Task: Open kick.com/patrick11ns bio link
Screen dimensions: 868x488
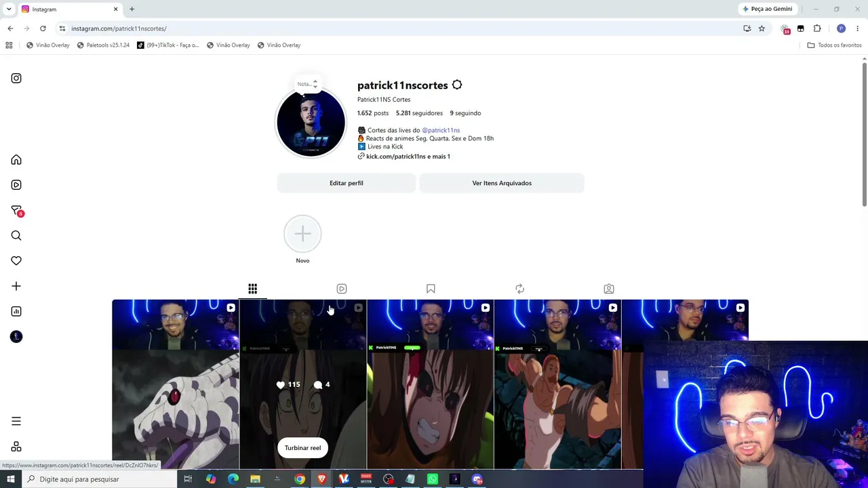Action: 408,157
